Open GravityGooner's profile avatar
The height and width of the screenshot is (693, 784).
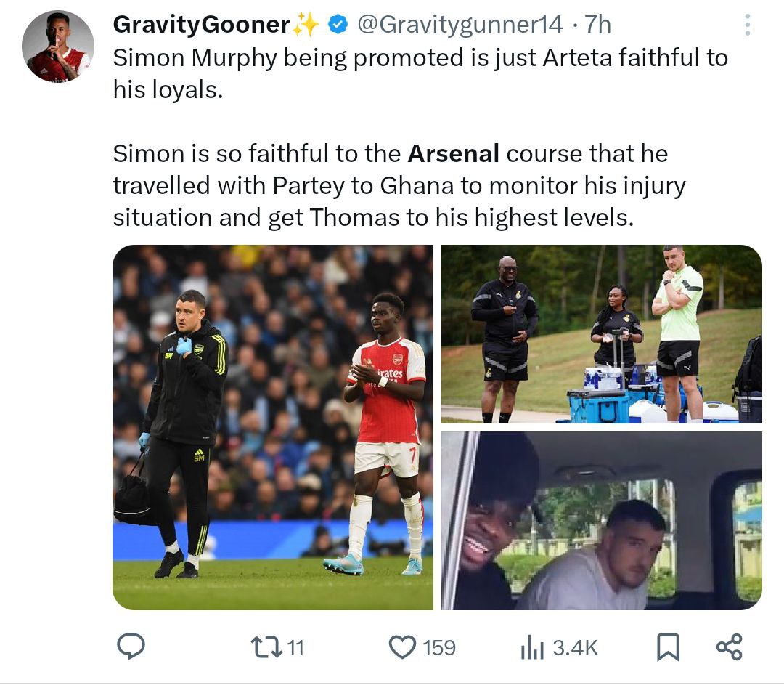58,46
